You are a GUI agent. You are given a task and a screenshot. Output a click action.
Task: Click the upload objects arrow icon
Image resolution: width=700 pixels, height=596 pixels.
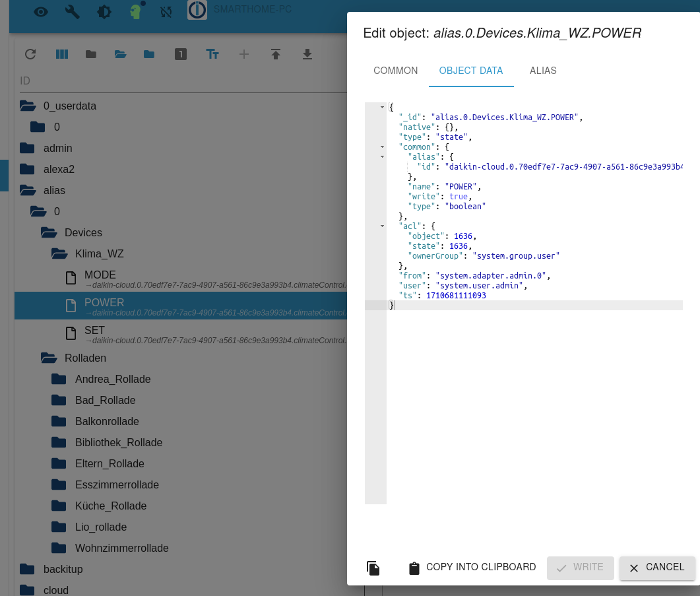pyautogui.click(x=275, y=55)
